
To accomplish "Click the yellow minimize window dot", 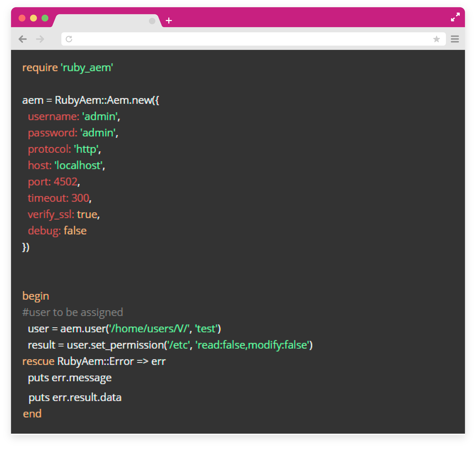I will click(x=33, y=18).
